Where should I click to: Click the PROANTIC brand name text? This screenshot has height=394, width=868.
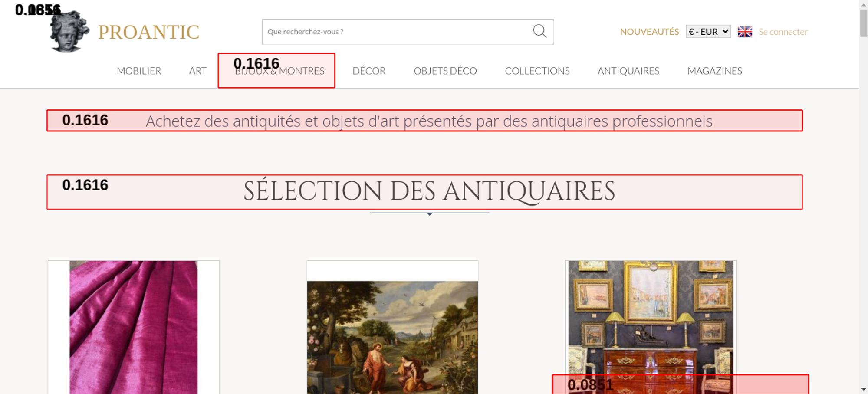(148, 32)
